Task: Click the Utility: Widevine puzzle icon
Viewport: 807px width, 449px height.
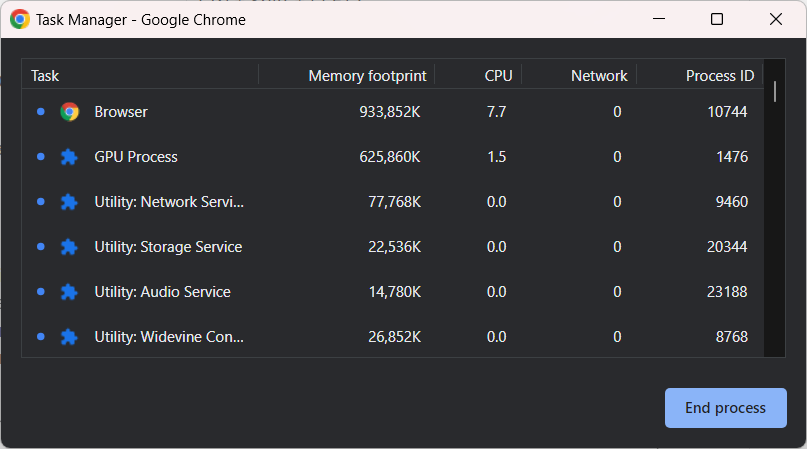Action: point(69,337)
